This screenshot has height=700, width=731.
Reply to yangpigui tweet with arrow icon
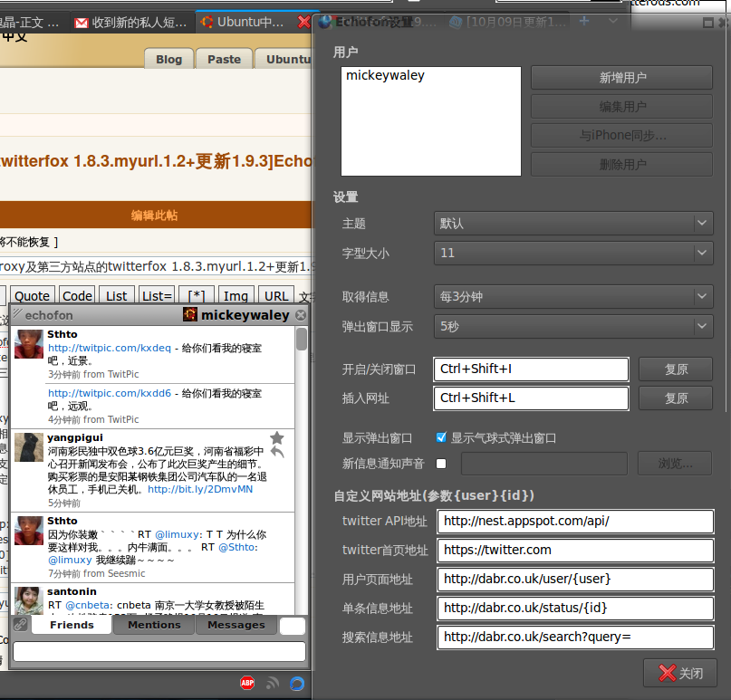[x=277, y=452]
